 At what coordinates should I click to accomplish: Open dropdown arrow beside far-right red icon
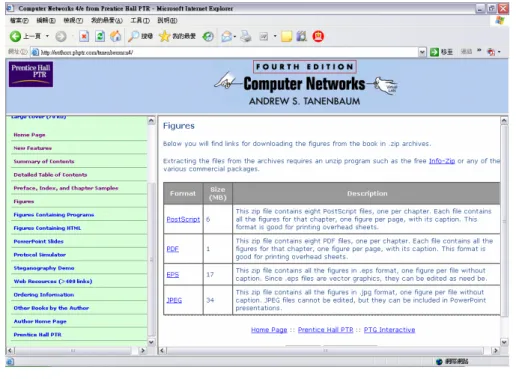[x=499, y=52]
